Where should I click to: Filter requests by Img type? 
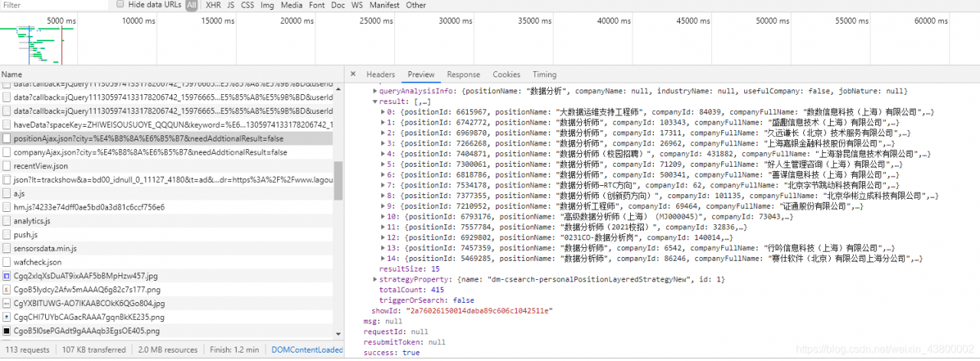tap(267, 5)
